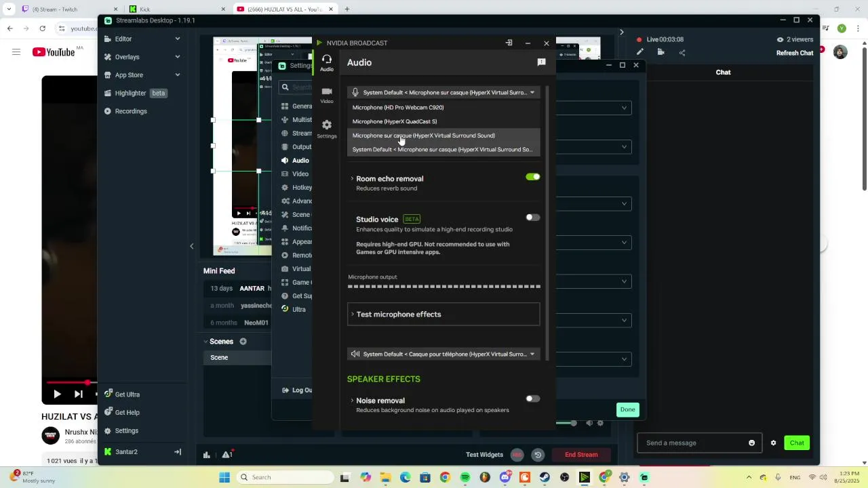The width and height of the screenshot is (868, 488).
Task: Open the emoji picker in chat input
Action: (751, 443)
